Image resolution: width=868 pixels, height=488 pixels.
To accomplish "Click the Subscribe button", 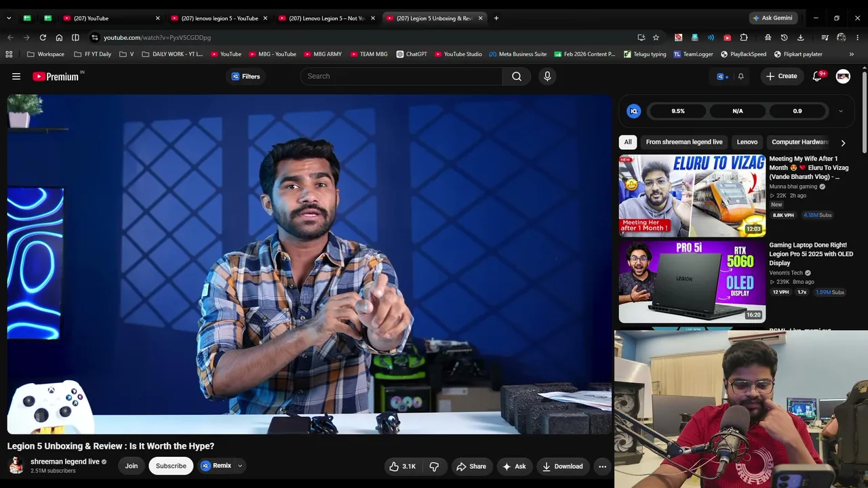I will (171, 466).
